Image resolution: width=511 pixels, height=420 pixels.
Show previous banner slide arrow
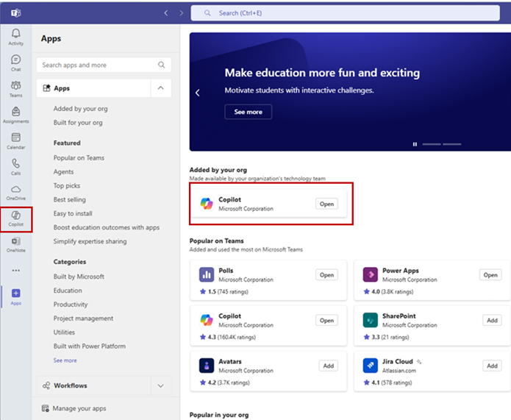[197, 93]
